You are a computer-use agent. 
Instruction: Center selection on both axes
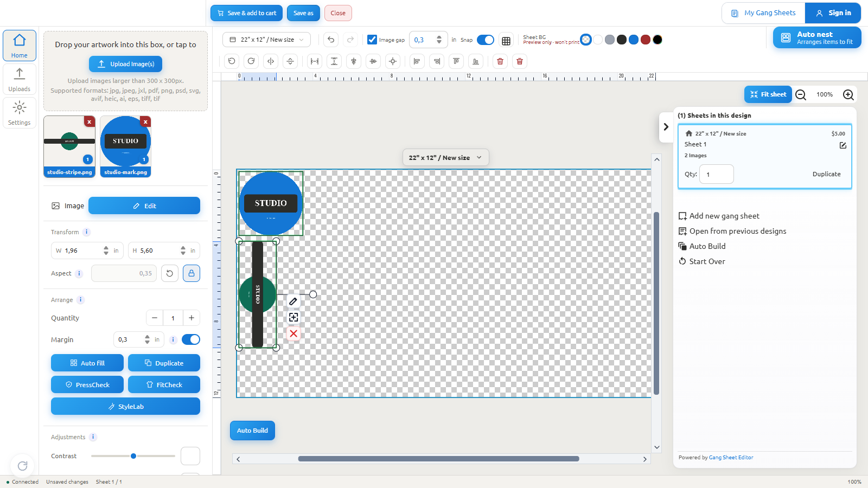click(393, 61)
